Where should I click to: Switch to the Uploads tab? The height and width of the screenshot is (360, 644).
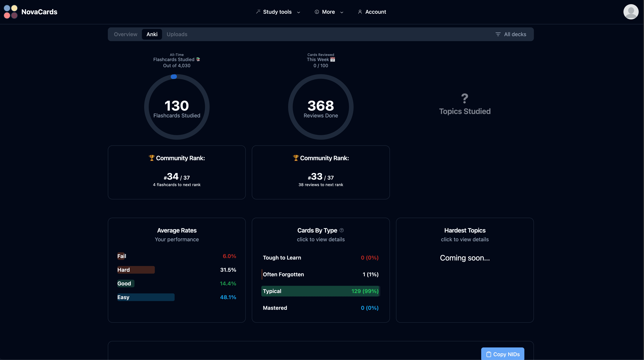click(x=177, y=34)
